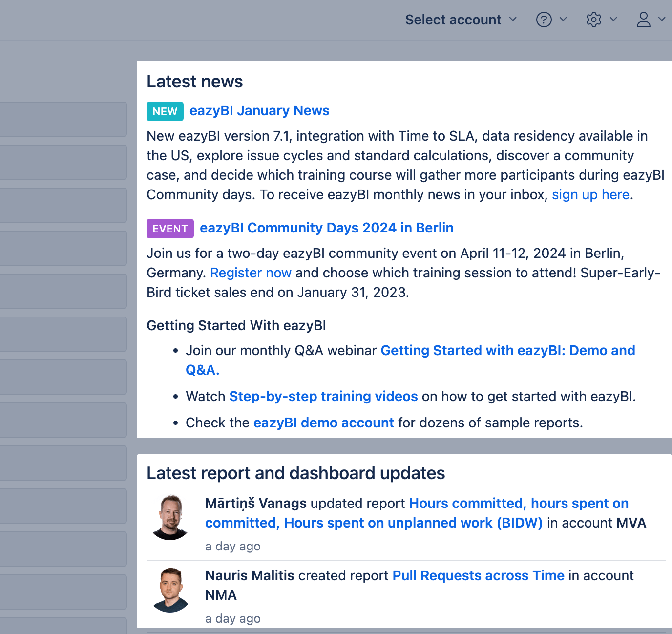The height and width of the screenshot is (634, 672).
Task: Click the sign up here link
Action: (590, 195)
